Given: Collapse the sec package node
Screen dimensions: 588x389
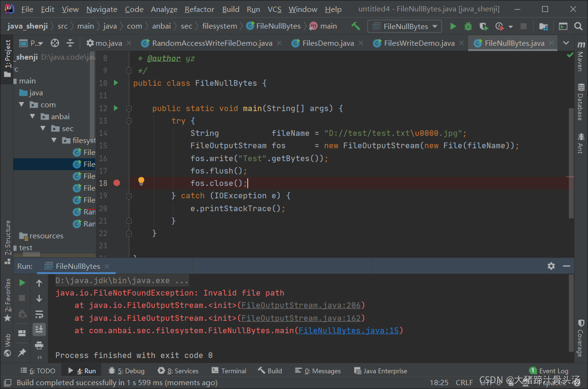Looking at the screenshot, I should point(43,128).
